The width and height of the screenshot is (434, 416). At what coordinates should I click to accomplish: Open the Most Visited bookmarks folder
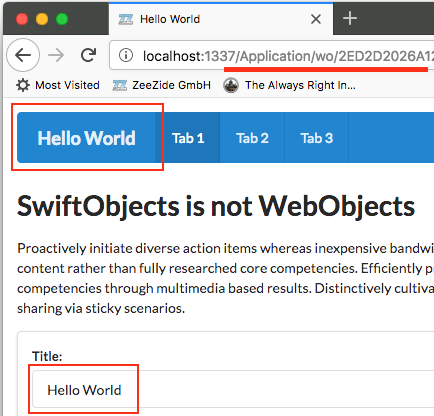pyautogui.click(x=67, y=85)
